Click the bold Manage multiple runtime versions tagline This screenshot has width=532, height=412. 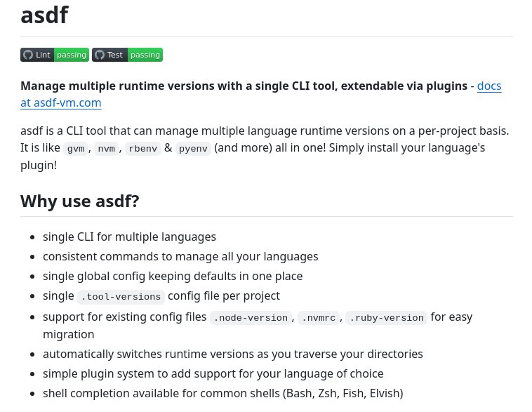[244, 86]
